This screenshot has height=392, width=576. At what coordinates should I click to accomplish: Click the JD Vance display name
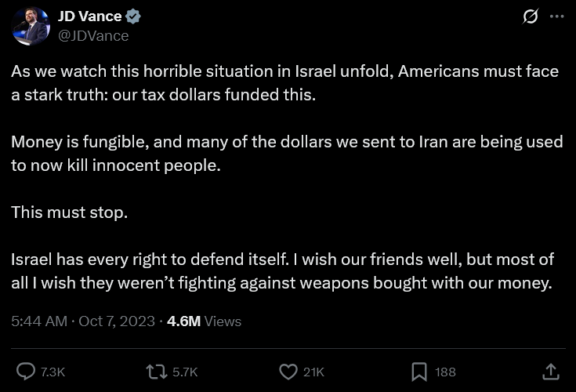point(89,16)
